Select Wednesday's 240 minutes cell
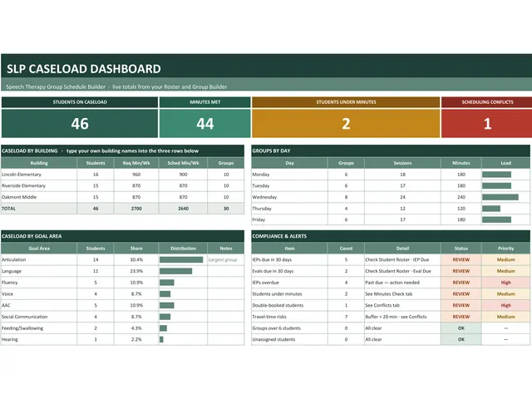Viewport: 532px width, 399px height. click(461, 197)
